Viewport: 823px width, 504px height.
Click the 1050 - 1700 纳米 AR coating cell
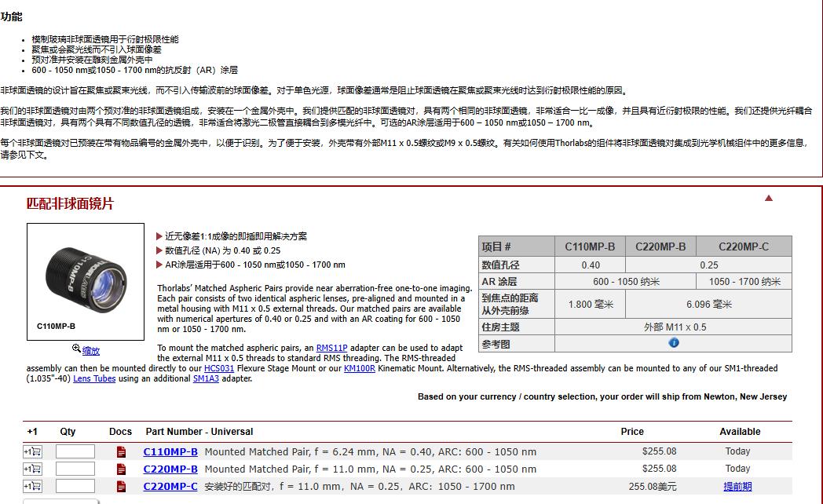tap(744, 282)
